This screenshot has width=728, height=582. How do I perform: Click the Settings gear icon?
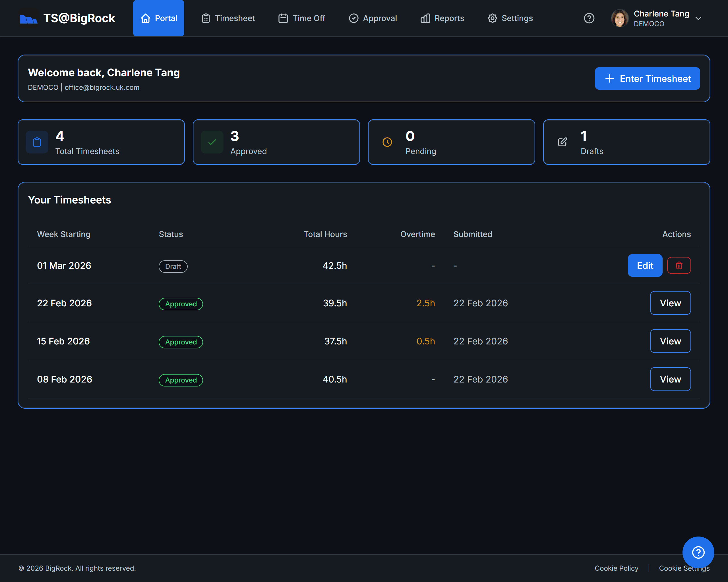[492, 18]
